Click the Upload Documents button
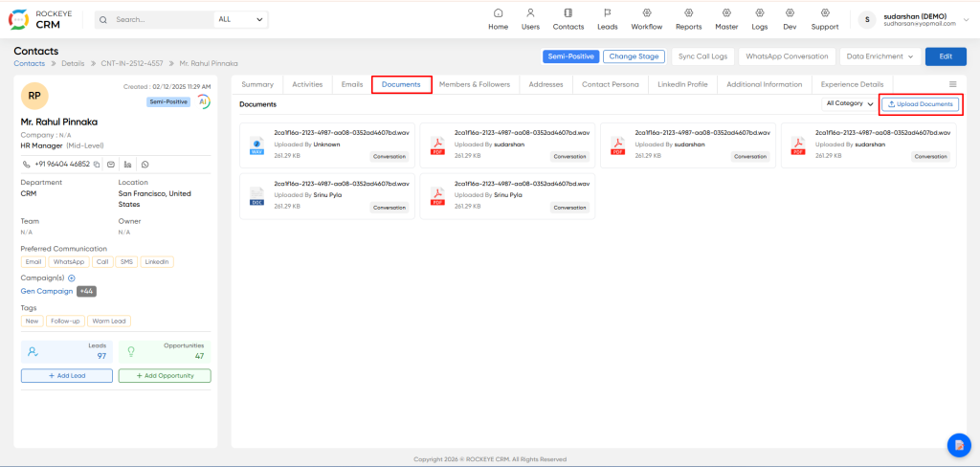This screenshot has height=467, width=980. tap(920, 104)
